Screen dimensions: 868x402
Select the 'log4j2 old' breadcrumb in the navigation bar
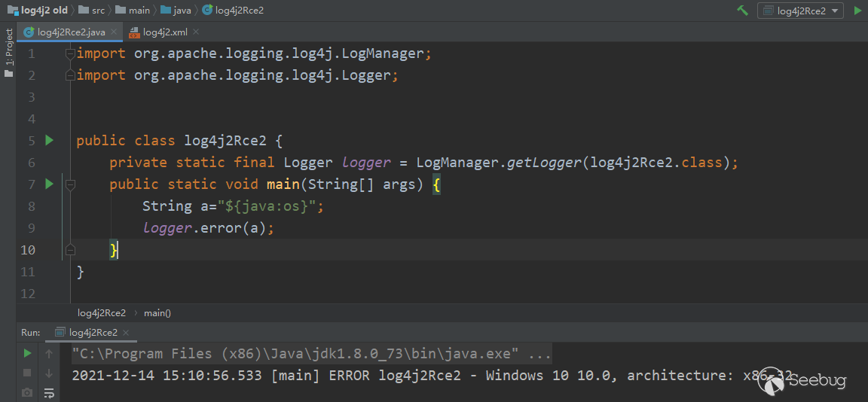pos(36,10)
